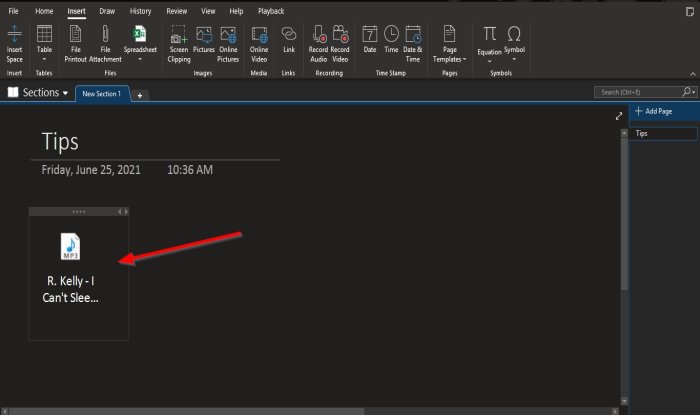Image resolution: width=700 pixels, height=415 pixels.
Task: Open the Playback tab
Action: pyautogui.click(x=271, y=11)
